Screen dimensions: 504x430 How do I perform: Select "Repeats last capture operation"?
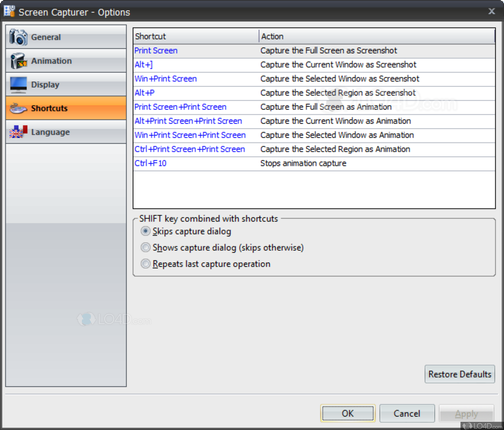point(145,264)
